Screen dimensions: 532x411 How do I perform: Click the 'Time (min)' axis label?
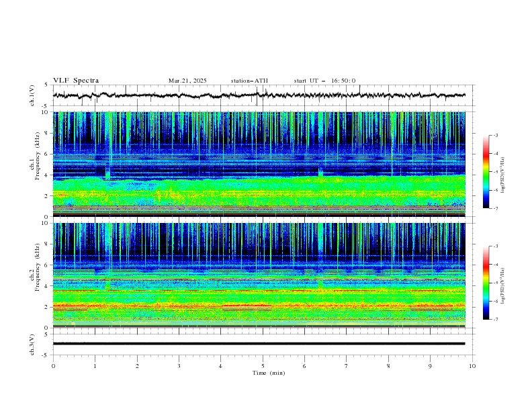(269, 373)
